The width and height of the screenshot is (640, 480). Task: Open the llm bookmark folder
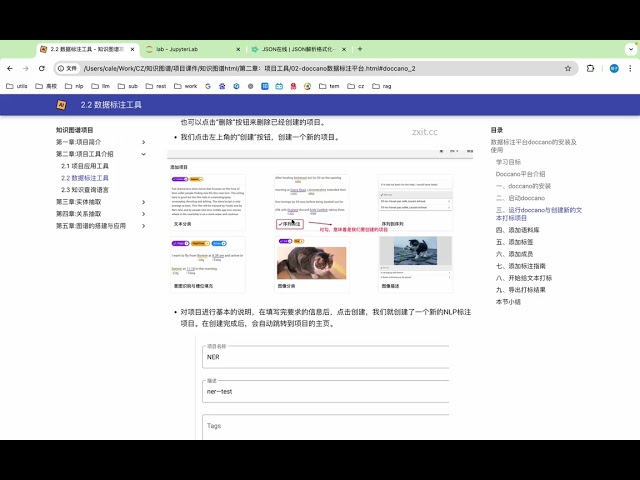click(101, 86)
